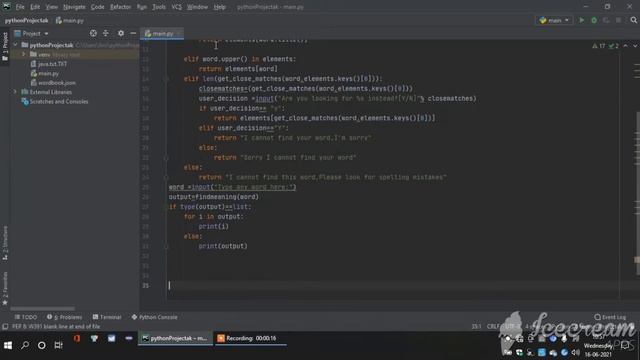Screen dimensions: 640x360
Task: Open Windows taskbar search
Action: coord(25,345)
